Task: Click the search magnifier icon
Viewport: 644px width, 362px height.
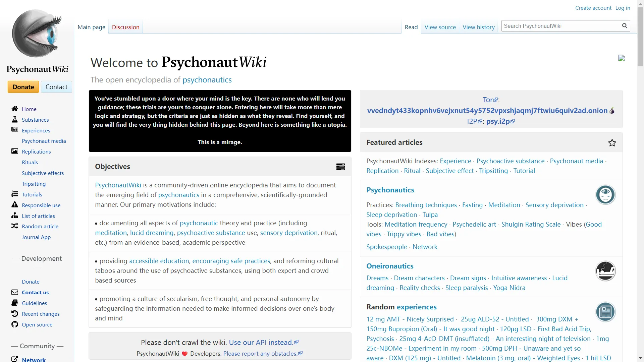Action: tap(625, 25)
